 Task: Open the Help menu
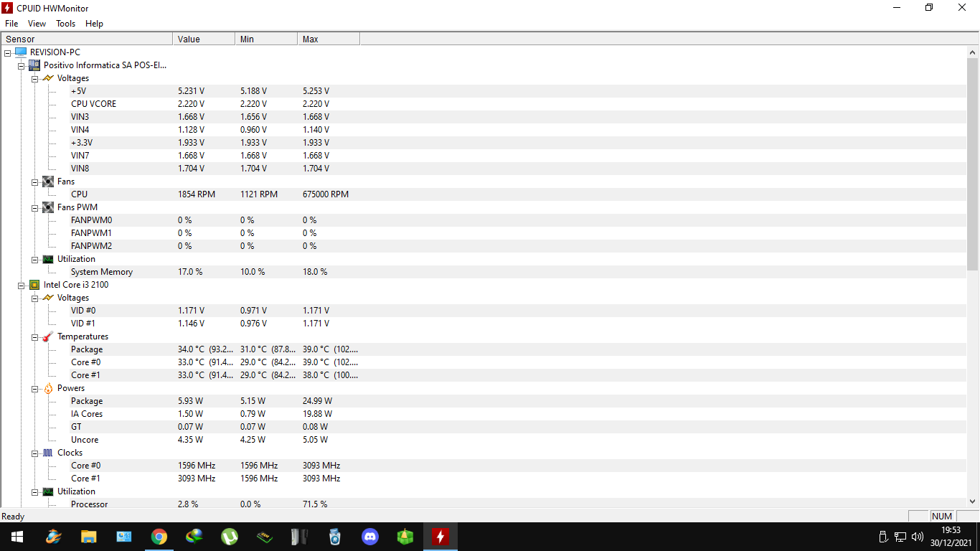coord(94,24)
